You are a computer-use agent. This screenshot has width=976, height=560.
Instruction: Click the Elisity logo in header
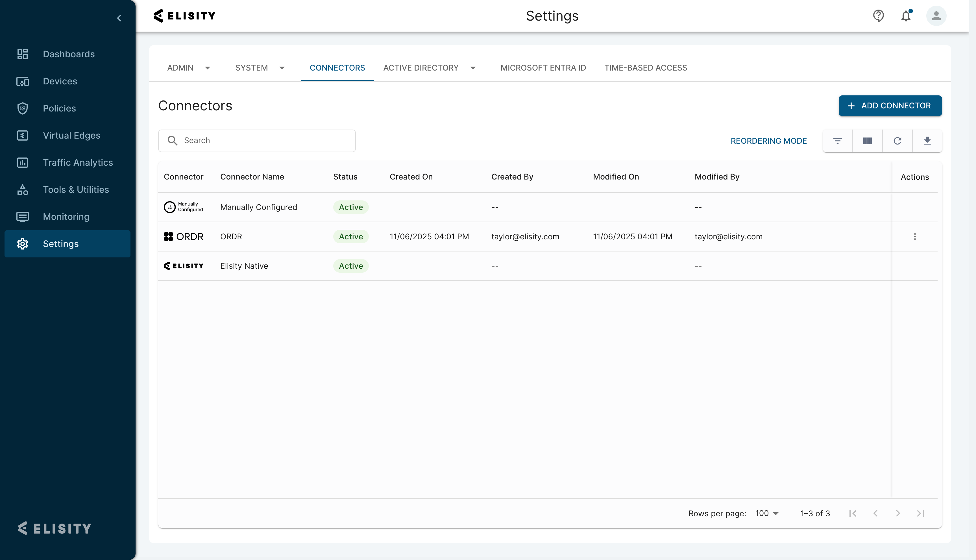184,16
